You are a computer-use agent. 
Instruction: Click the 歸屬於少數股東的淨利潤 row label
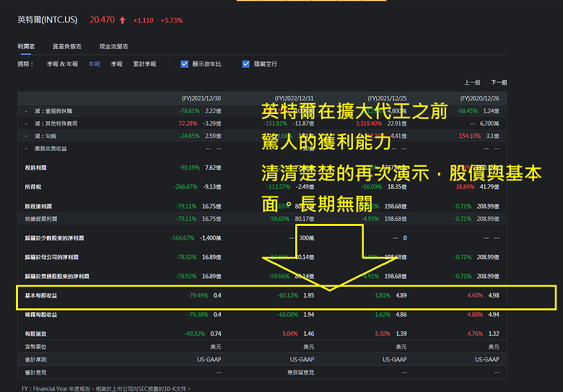[54, 238]
